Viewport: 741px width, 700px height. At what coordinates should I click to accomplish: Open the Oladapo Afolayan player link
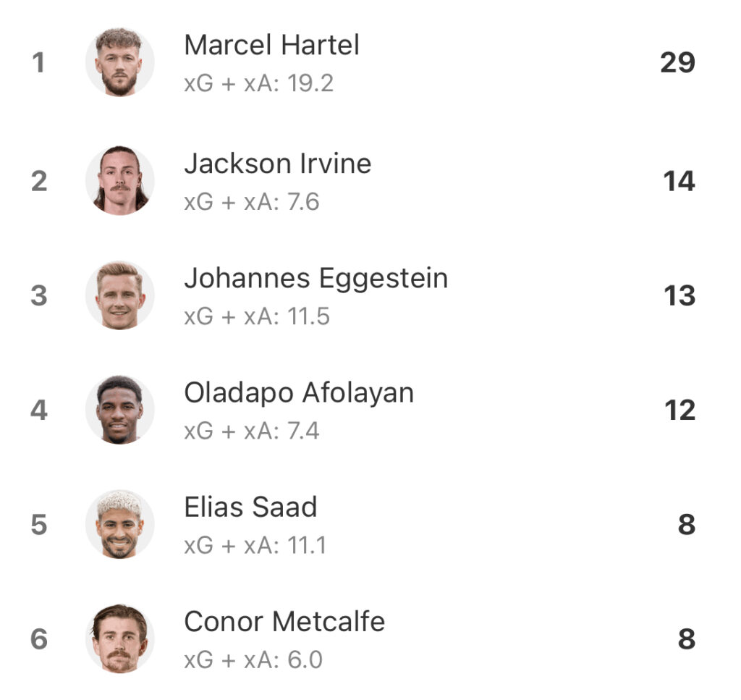(299, 393)
